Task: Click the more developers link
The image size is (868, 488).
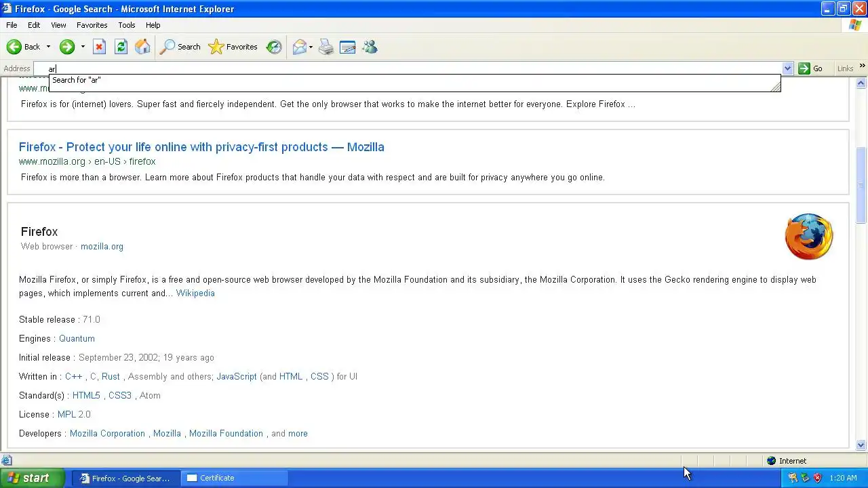Action: coord(298,434)
